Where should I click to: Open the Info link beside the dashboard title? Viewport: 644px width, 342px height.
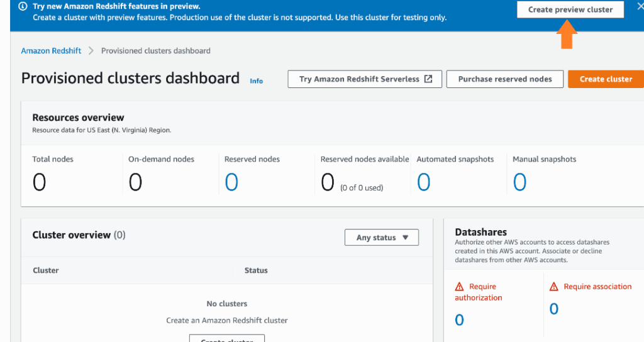tap(257, 81)
